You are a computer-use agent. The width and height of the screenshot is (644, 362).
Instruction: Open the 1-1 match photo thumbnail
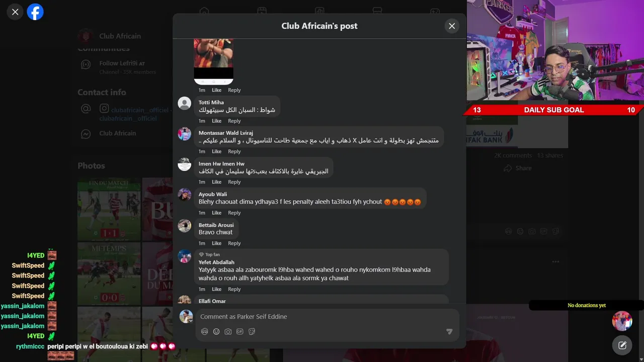click(x=109, y=210)
